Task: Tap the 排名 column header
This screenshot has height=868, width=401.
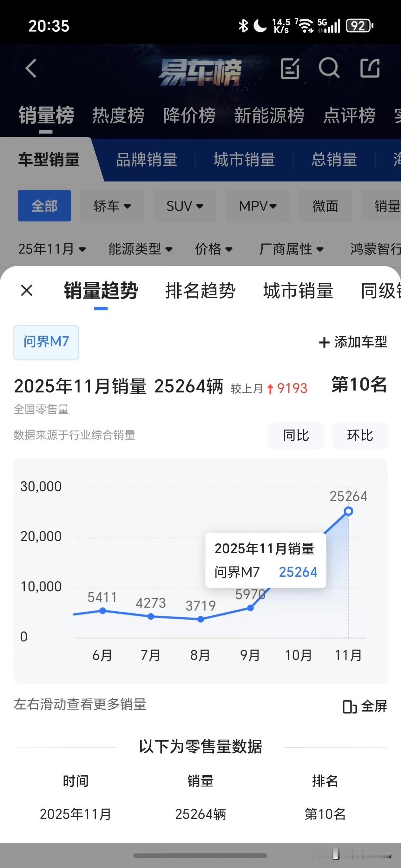Action: [x=325, y=781]
